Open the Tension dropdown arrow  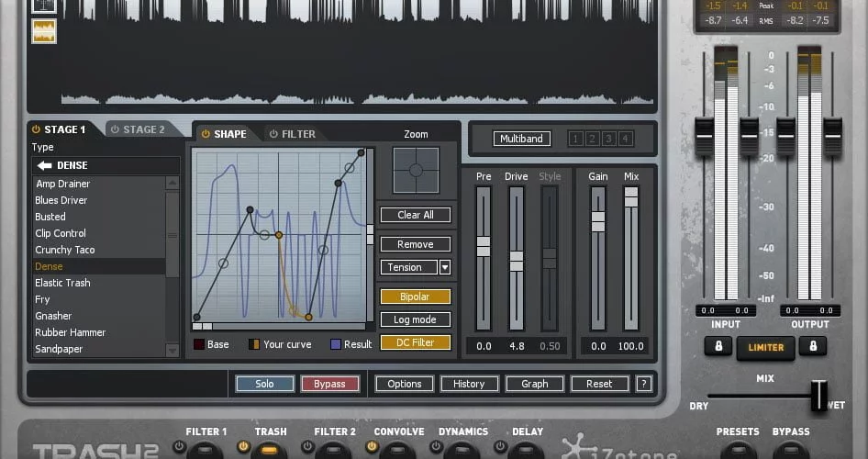point(445,267)
